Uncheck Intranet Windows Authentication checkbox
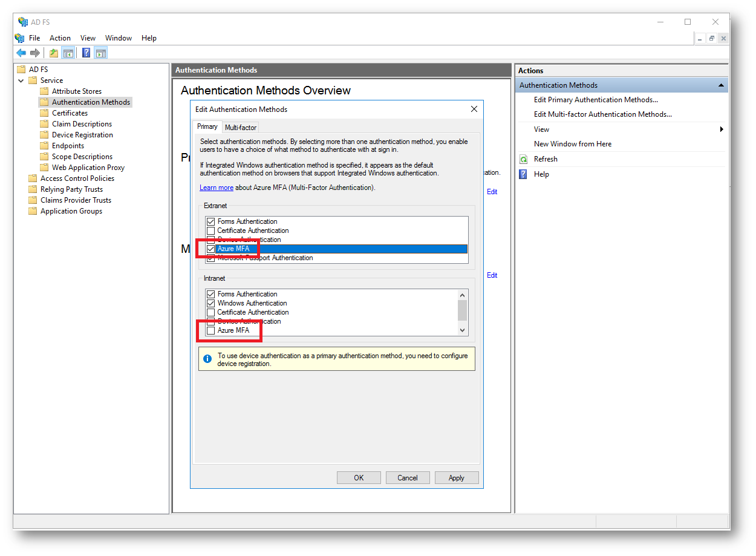The image size is (756, 556). [210, 304]
